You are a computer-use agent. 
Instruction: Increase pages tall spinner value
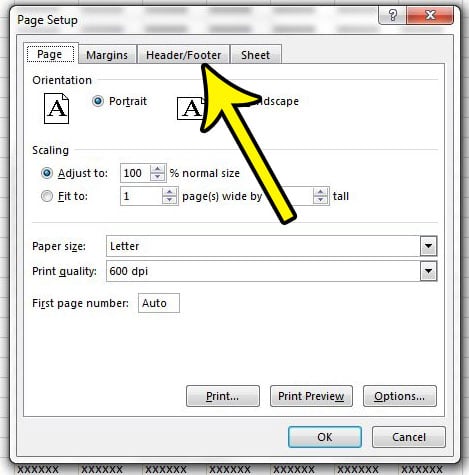coord(320,192)
